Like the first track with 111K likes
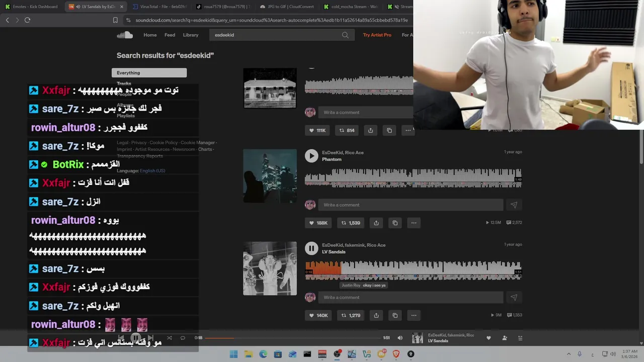This screenshot has height=362, width=644. [x=318, y=130]
